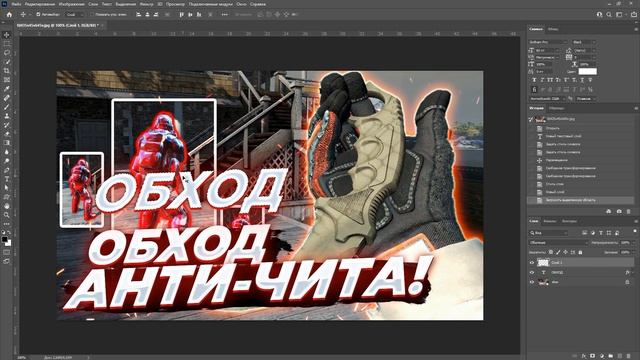Screen dimensions: 640x360
Task: Hide the Слой 1 layer via eye icon
Action: 532,263
